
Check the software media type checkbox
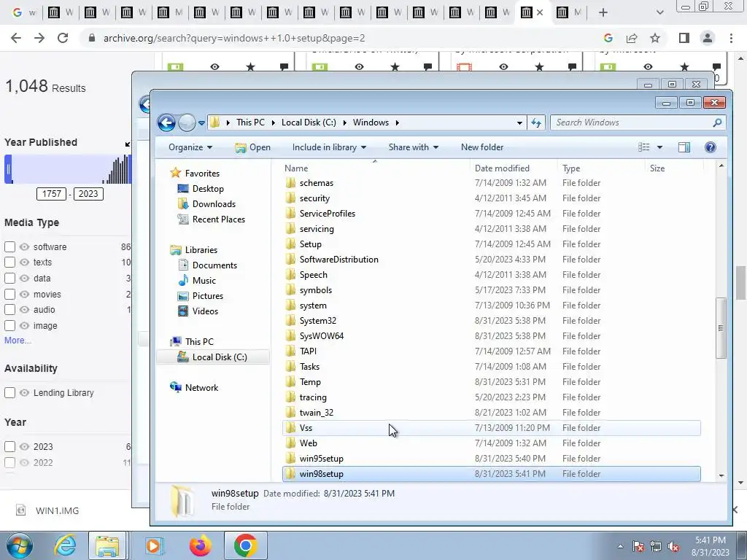click(x=9, y=246)
